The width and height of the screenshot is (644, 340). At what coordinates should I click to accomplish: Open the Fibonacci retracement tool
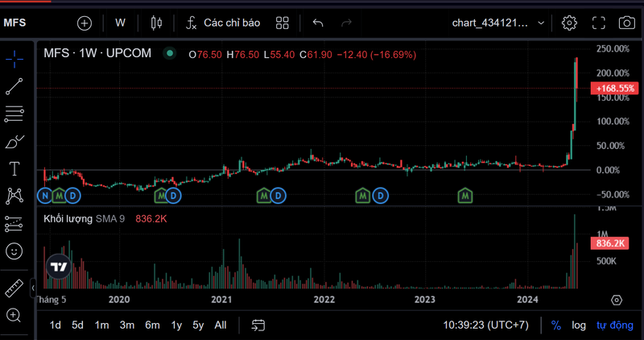14,114
